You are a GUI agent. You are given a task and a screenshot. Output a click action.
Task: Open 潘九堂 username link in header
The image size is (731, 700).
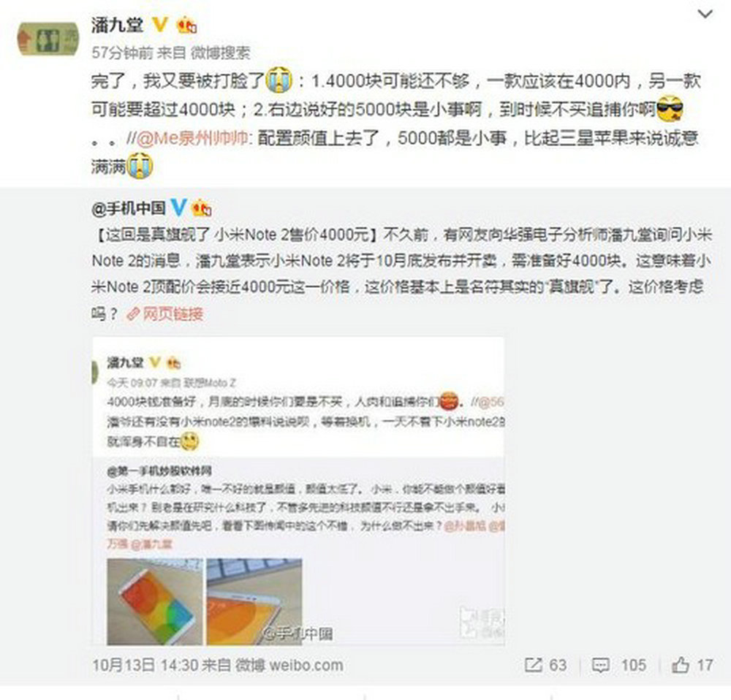(117, 25)
